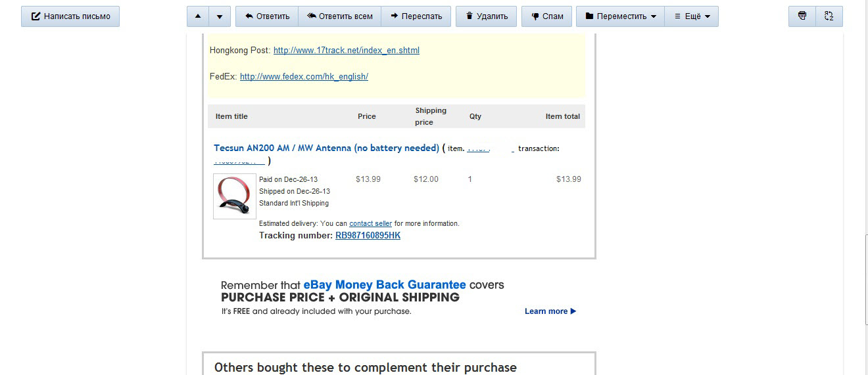
Task: Delete the message via 'Удалить'
Action: (x=486, y=16)
